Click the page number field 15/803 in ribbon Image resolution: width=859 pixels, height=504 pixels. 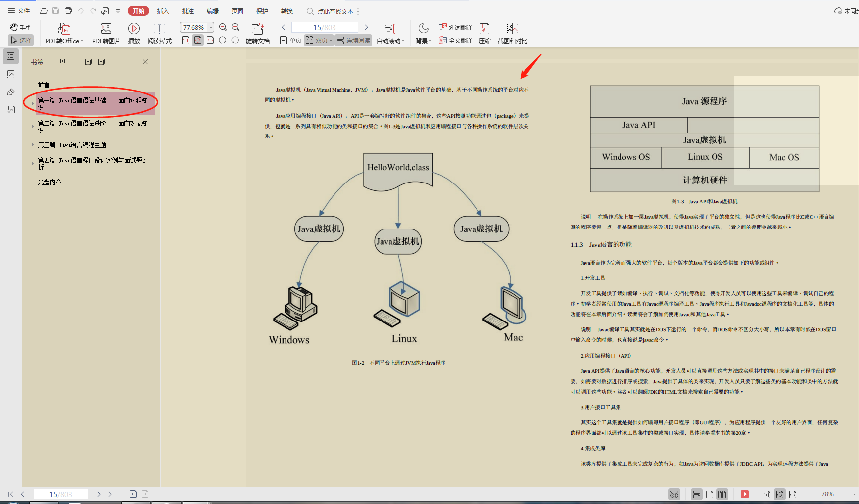tap(325, 28)
